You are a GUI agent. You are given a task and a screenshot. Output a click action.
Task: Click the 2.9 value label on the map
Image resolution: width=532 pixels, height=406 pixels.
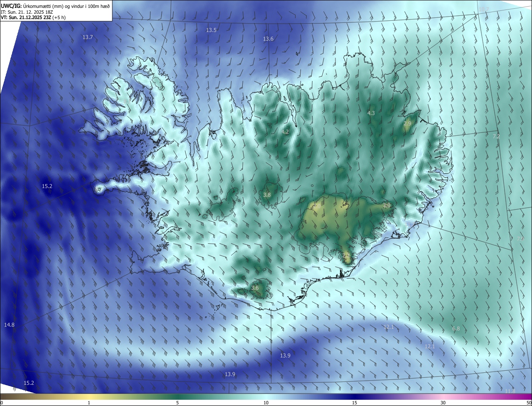(407, 124)
